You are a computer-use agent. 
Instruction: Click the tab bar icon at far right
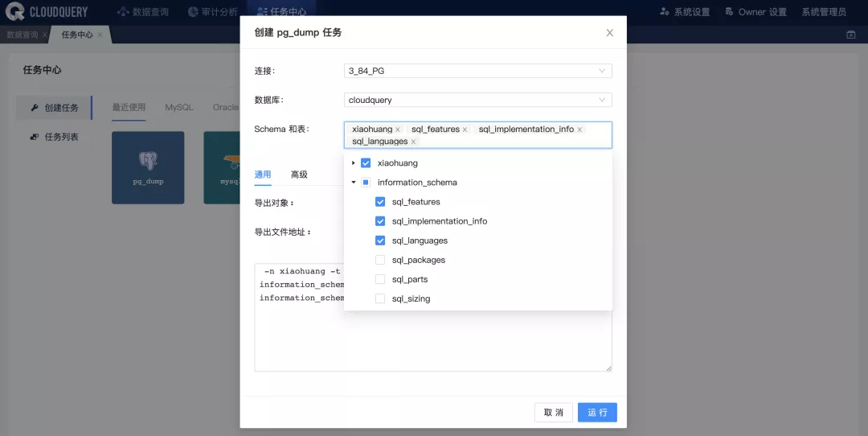point(851,35)
